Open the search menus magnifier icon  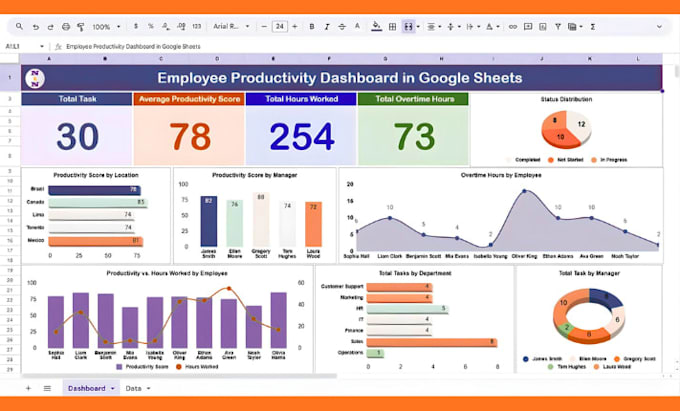[x=19, y=26]
